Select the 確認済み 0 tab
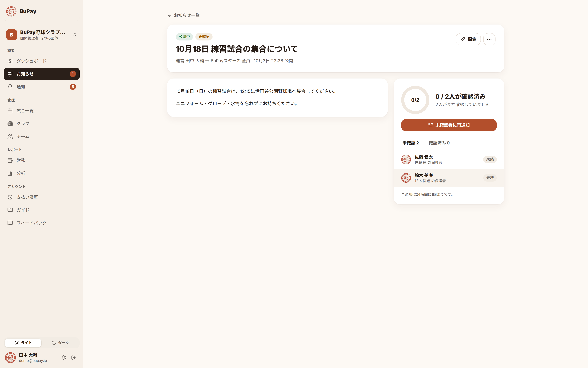Screen dimensions: 588x368 click(439, 143)
